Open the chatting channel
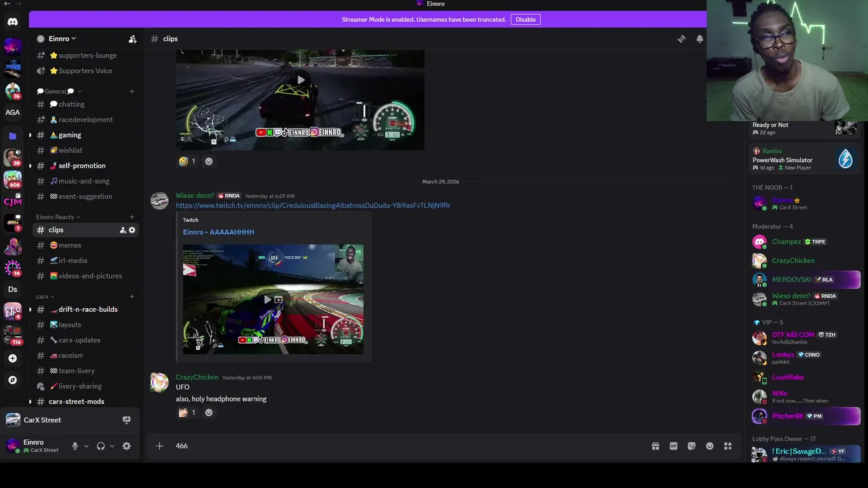Screen dimensions: 868x488 pos(85,104)
